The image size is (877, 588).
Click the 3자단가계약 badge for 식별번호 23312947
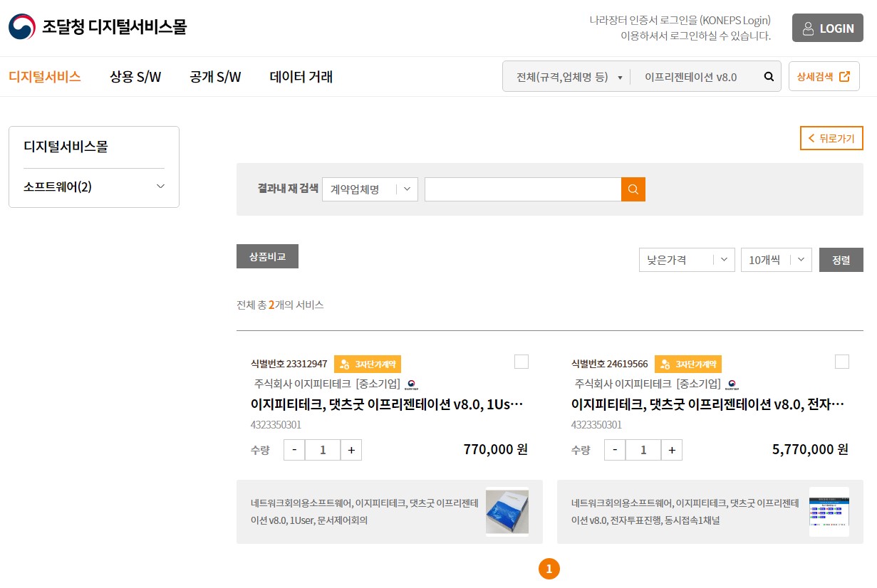[368, 364]
